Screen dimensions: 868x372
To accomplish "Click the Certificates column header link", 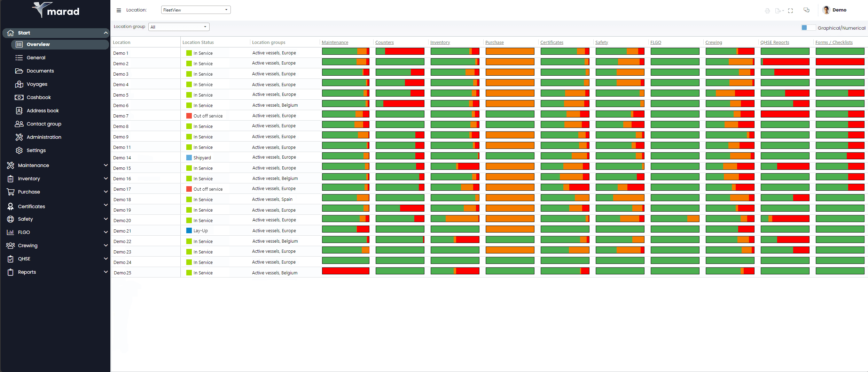I will click(x=552, y=42).
